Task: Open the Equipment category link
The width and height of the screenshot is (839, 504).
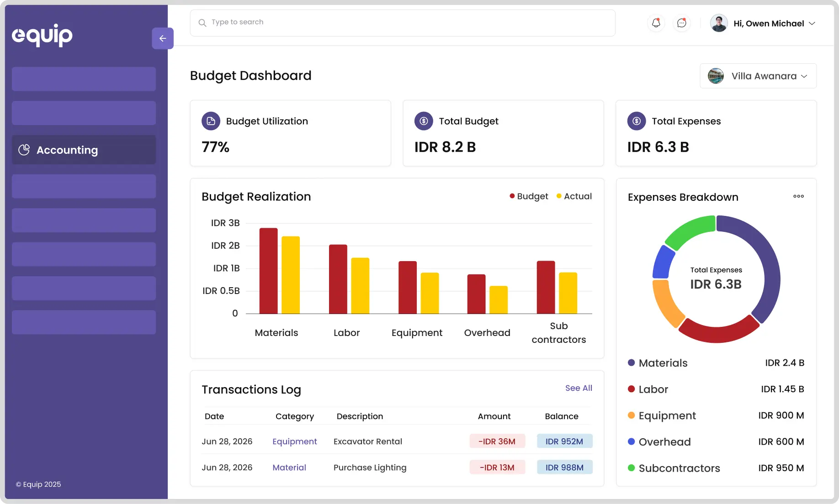Action: coord(294,441)
